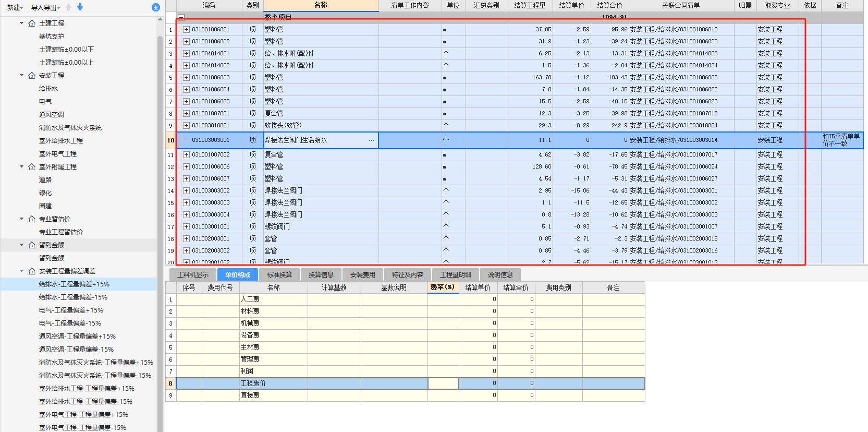Collapse the 土建工程 tree node
Screen dimensions: 868x432
click(21, 23)
